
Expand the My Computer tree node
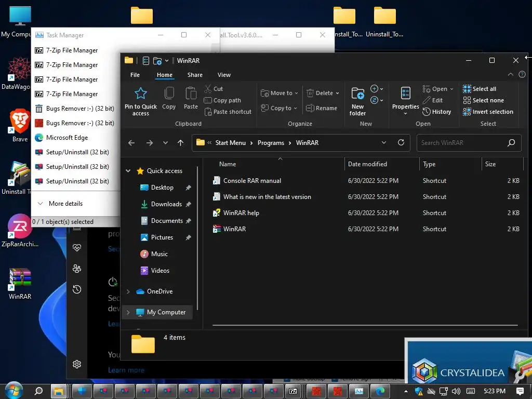pos(128,312)
